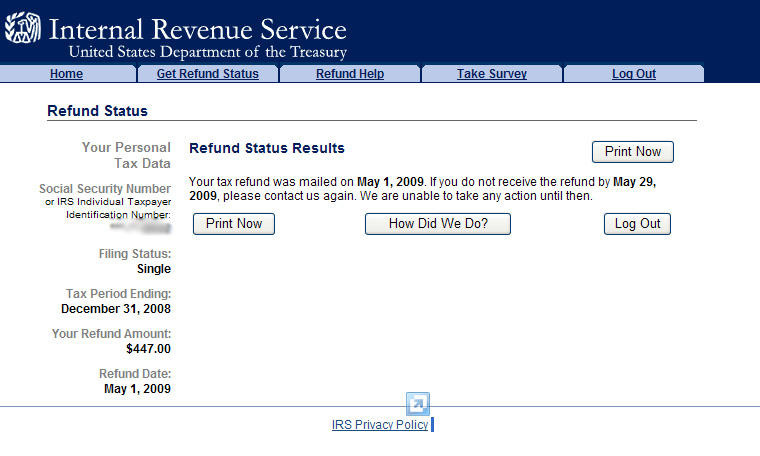Open the Refund Help tab
This screenshot has height=456, width=760.
click(x=350, y=74)
